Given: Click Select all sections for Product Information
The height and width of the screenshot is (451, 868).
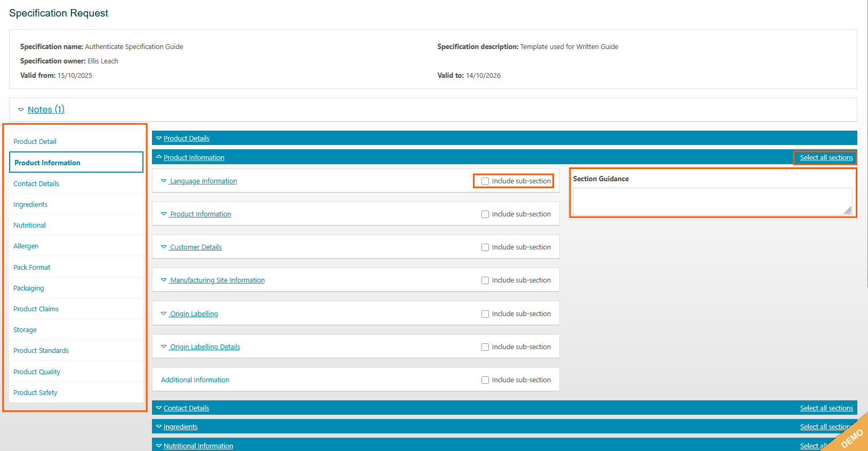Looking at the screenshot, I should click(x=826, y=158).
